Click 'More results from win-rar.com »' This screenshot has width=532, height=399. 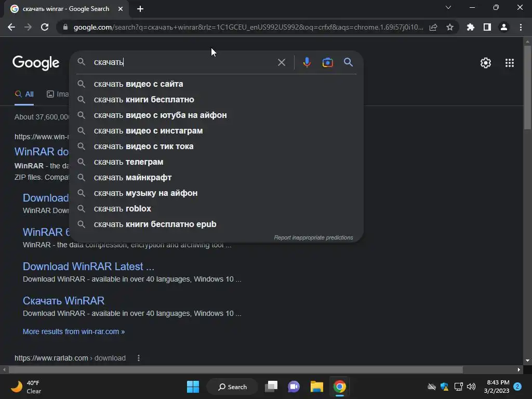74,331
